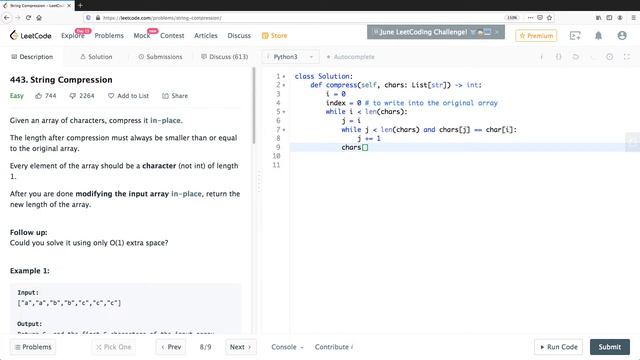This screenshot has height=360, width=640.
Task: Collapse code fold arrow on line 7
Action: coord(284,130)
